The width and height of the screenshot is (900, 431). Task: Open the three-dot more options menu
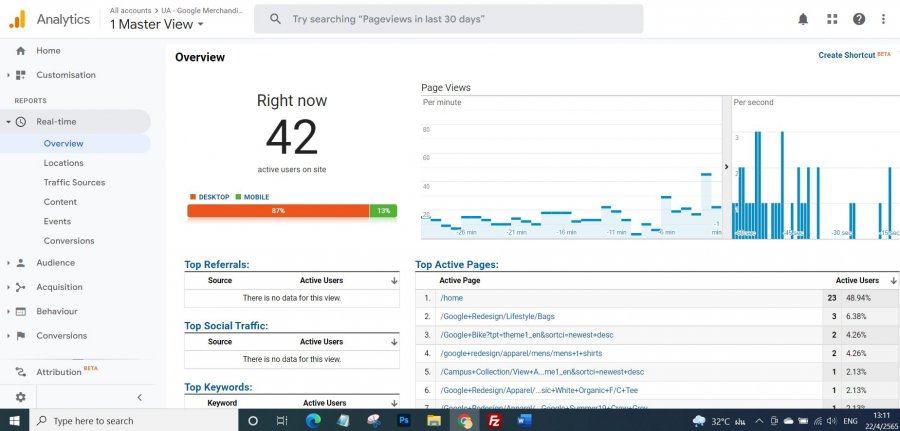[x=883, y=19]
